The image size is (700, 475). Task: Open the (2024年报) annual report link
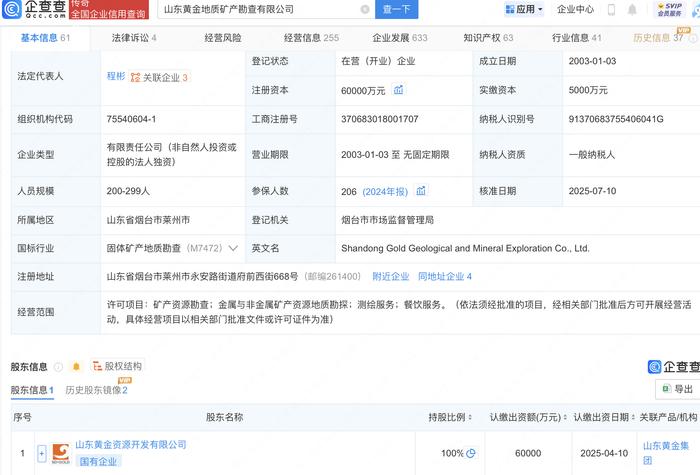tap(385, 192)
